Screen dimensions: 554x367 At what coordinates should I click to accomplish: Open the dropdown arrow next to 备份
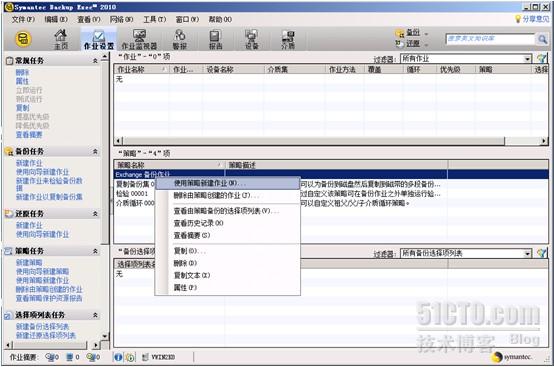click(426, 34)
